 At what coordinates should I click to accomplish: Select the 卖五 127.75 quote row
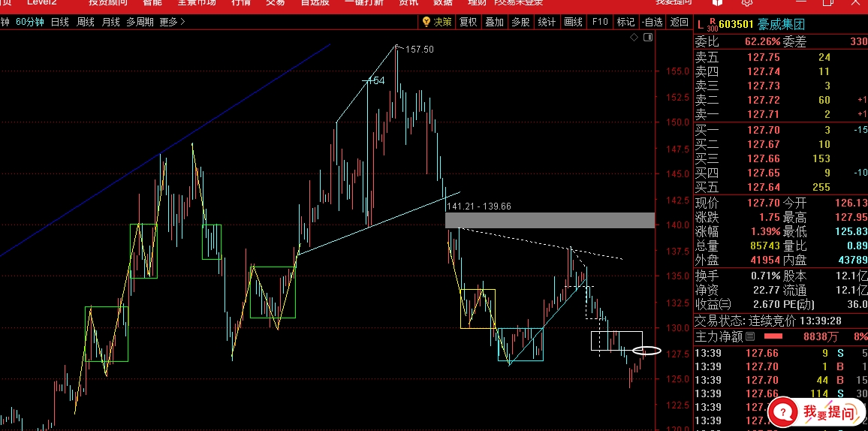(781, 57)
